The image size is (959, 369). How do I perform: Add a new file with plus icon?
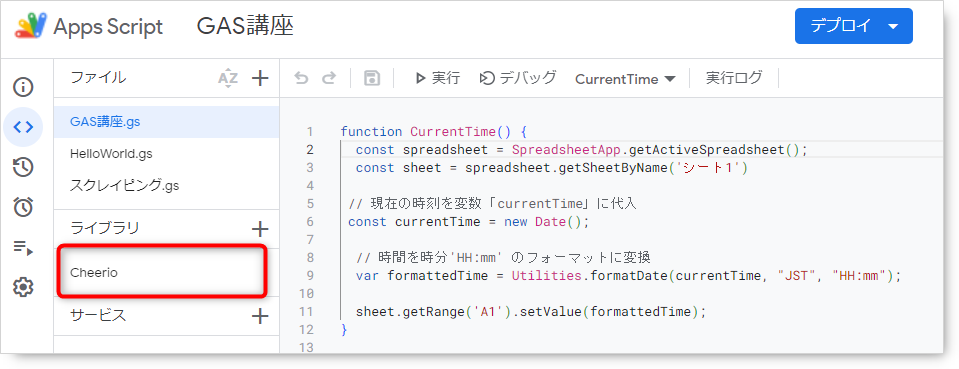pos(261,78)
